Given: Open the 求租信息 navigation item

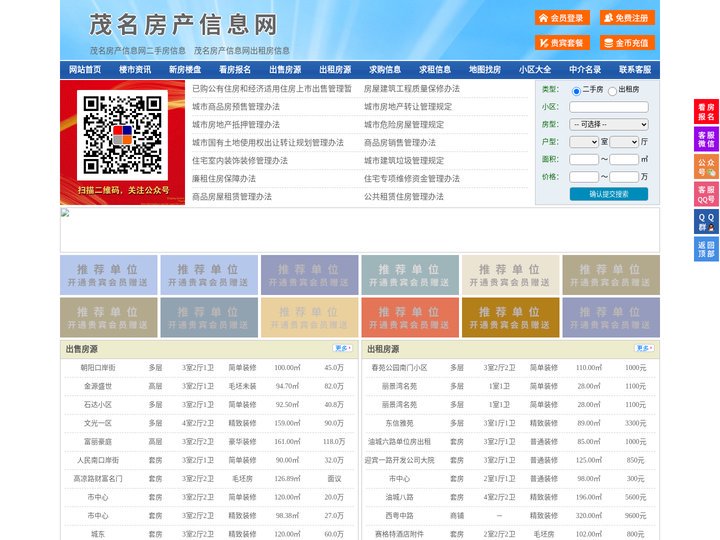Looking at the screenshot, I should pos(435,70).
